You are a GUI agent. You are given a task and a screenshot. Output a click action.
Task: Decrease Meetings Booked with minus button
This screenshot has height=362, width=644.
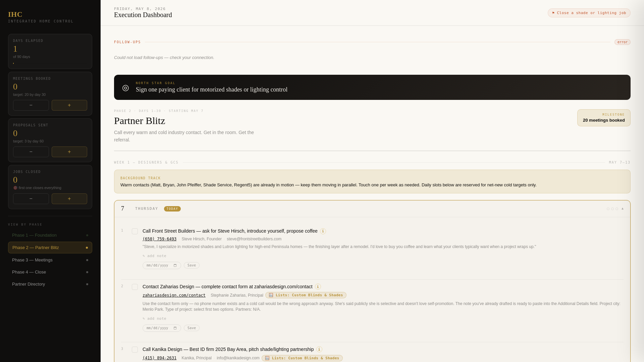coord(31,105)
